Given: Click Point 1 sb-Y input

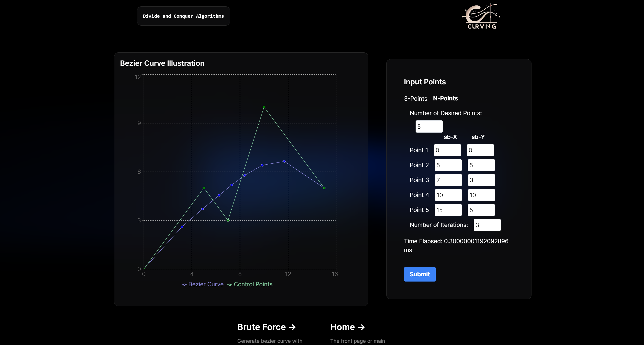Looking at the screenshot, I should pyautogui.click(x=480, y=150).
